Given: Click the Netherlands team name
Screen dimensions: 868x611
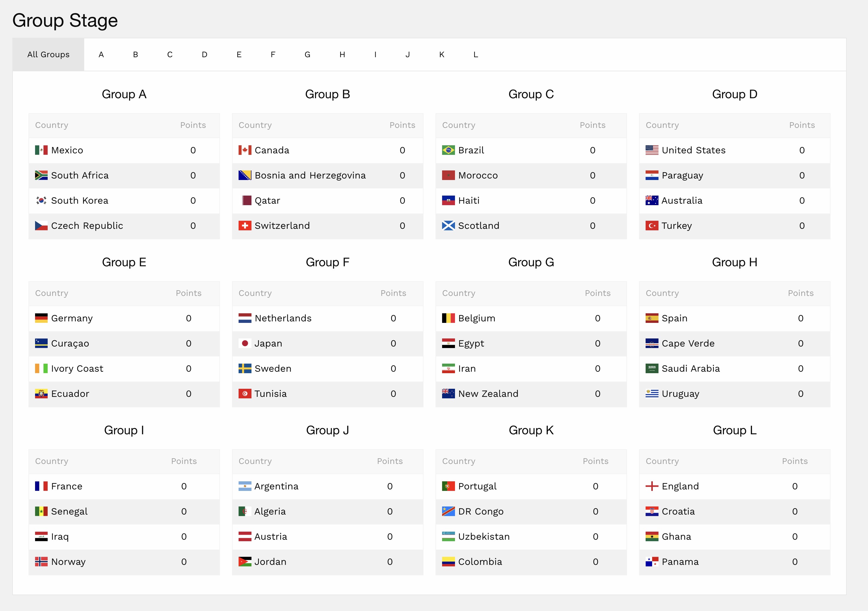Looking at the screenshot, I should 283,318.
